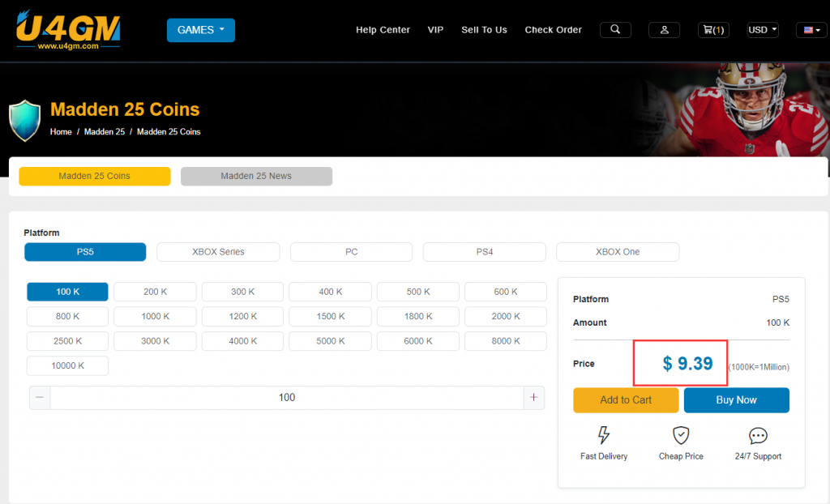
Task: Go to the VIP page
Action: pyautogui.click(x=435, y=30)
